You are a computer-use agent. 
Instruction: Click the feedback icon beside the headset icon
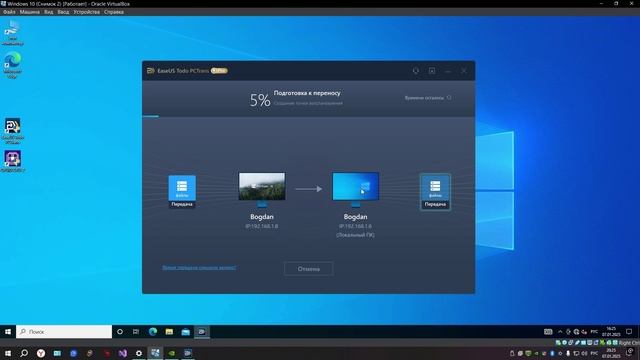[432, 71]
